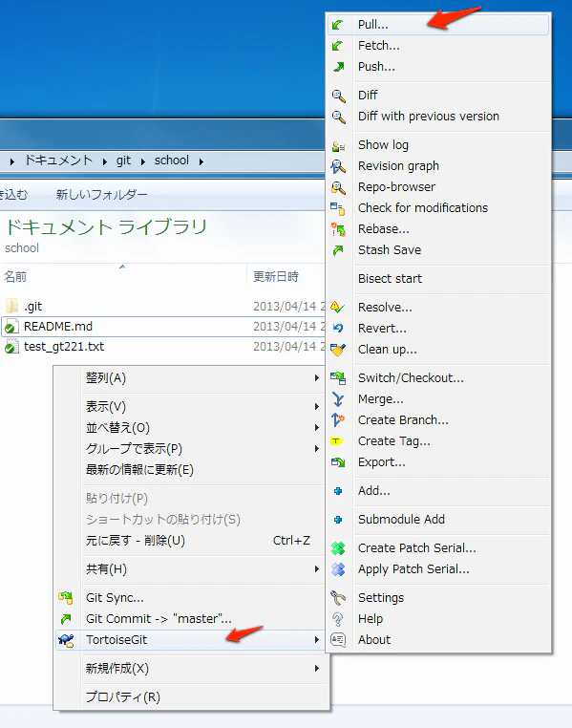Expand the 新規作成(X) submenu arrow
Image resolution: width=572 pixels, height=728 pixels.
coord(317,669)
